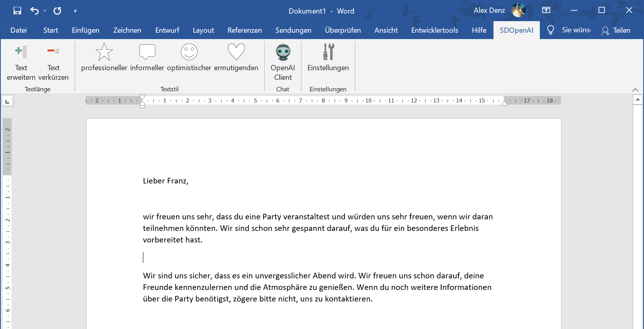Screen dimensions: 644x329
Task: Click in paragraph starting 'Wir sind uns sicher'
Action: coord(317,287)
